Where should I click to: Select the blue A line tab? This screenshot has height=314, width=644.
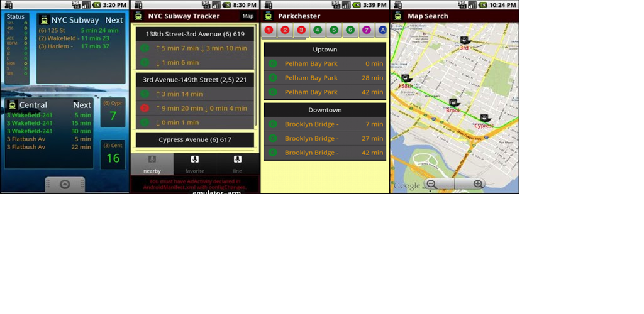(x=382, y=30)
